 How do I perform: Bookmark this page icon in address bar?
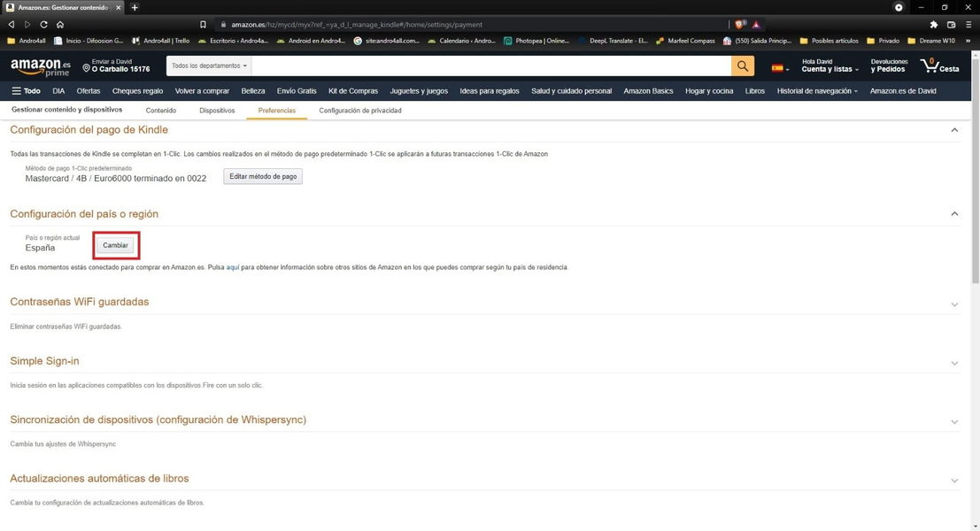click(203, 25)
